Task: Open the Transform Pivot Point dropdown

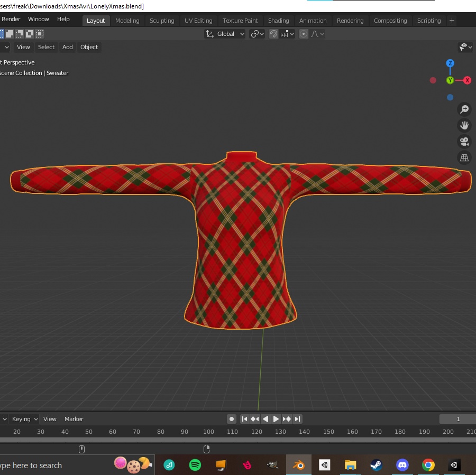Action: 257,34
